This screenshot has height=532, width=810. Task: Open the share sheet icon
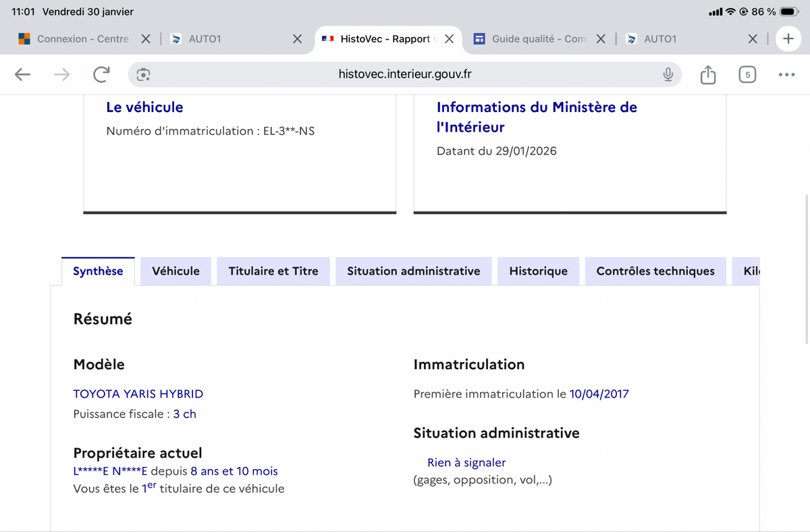coord(707,75)
